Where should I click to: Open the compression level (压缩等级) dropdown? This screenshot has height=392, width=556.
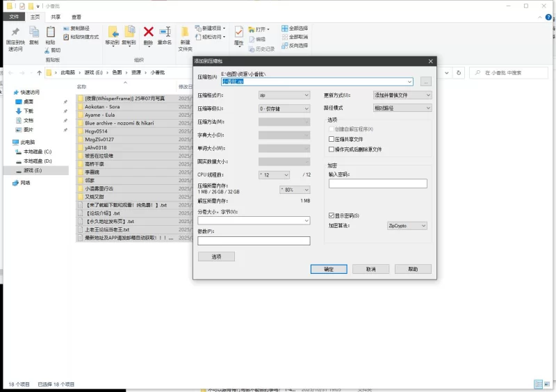click(x=284, y=108)
